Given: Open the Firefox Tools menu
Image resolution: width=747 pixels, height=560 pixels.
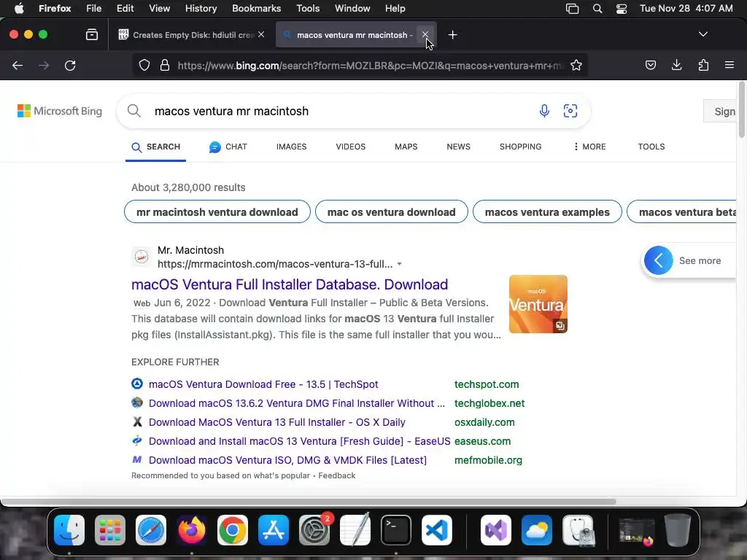Looking at the screenshot, I should click(x=308, y=9).
